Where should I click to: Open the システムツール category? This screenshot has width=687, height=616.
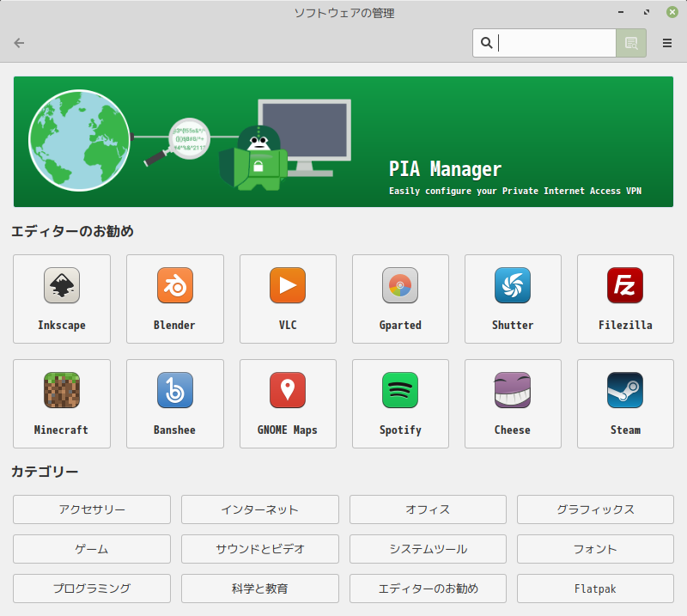pyautogui.click(x=428, y=549)
